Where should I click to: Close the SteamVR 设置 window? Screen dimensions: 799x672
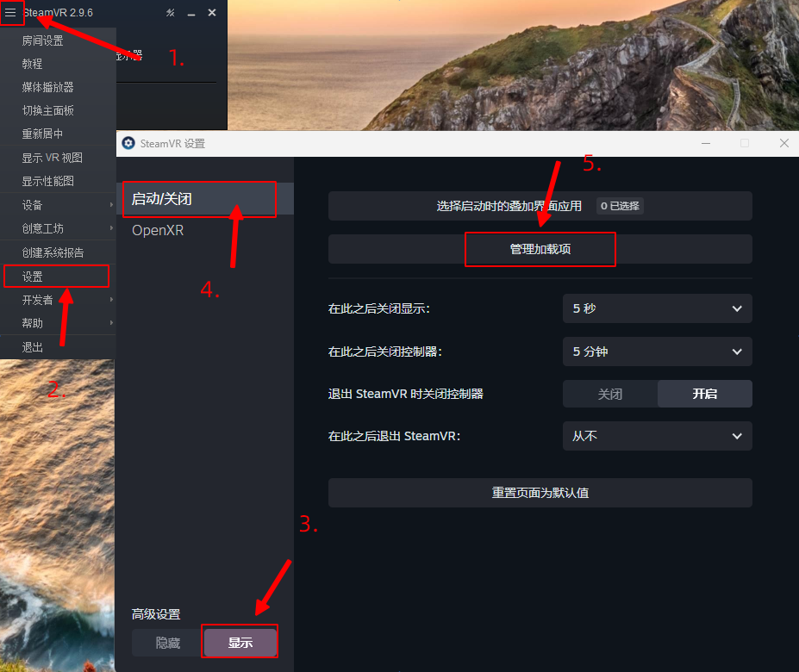pyautogui.click(x=783, y=143)
